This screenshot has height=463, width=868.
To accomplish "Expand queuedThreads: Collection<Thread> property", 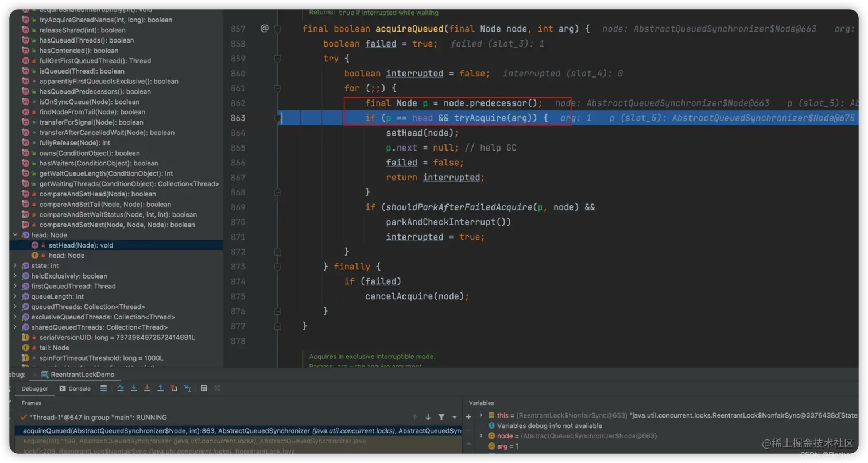I will [15, 307].
